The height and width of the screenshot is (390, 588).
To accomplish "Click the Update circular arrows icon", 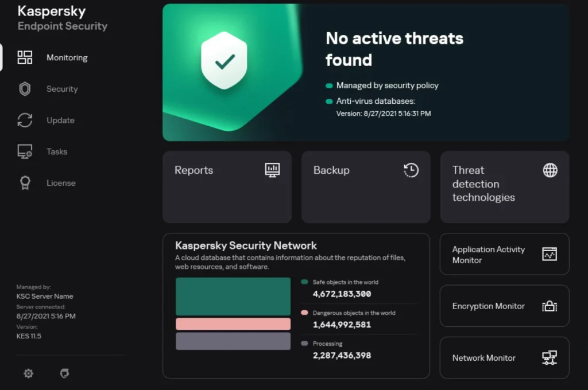I will (25, 120).
